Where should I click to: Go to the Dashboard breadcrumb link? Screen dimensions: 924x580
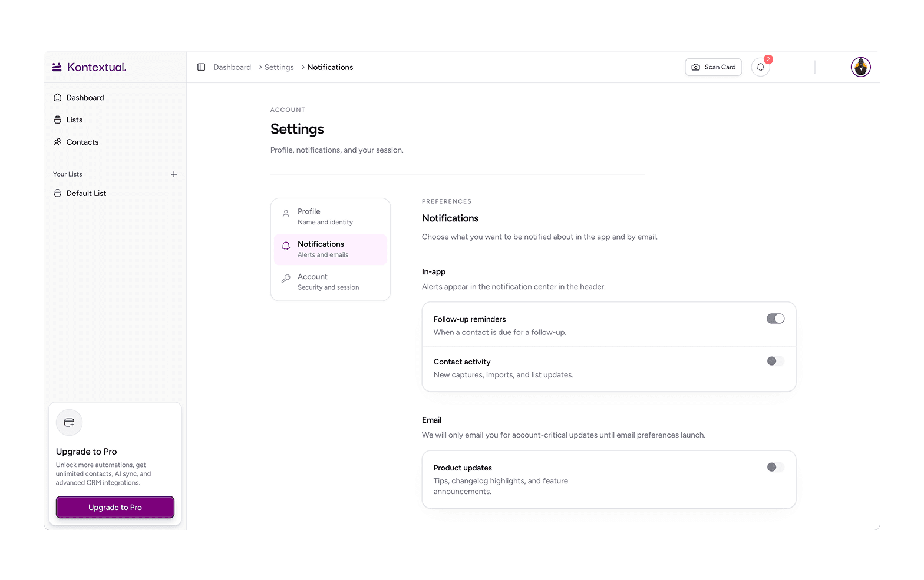(x=232, y=67)
